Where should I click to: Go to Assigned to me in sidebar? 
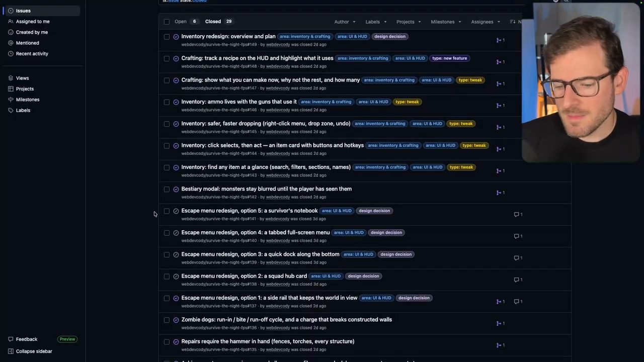click(33, 22)
